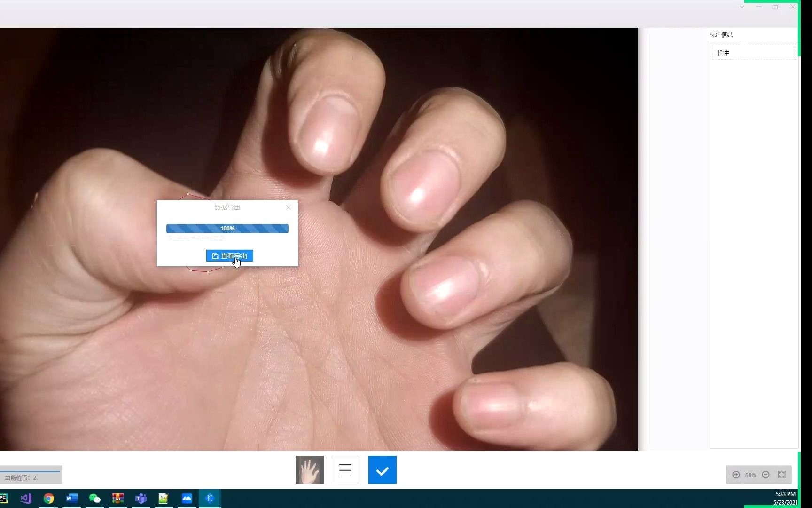This screenshot has height=508, width=812.
Task: Open the list menu with the three-line icon
Action: 345,470
